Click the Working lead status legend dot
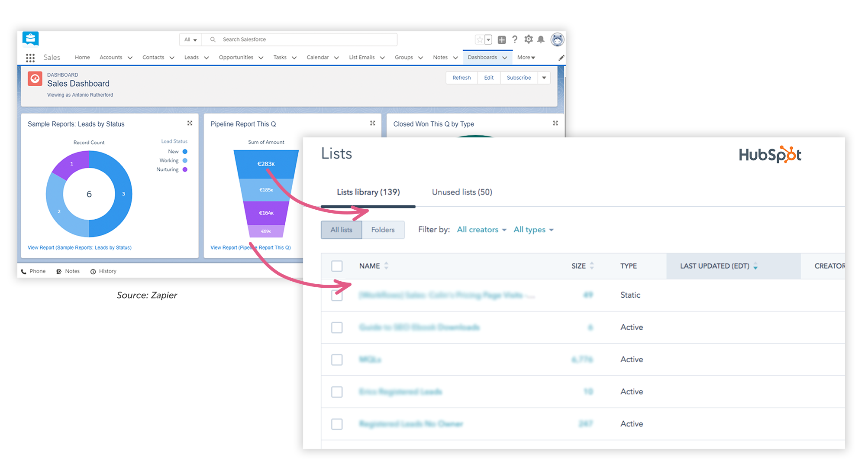The height and width of the screenshot is (468, 868). click(x=185, y=160)
